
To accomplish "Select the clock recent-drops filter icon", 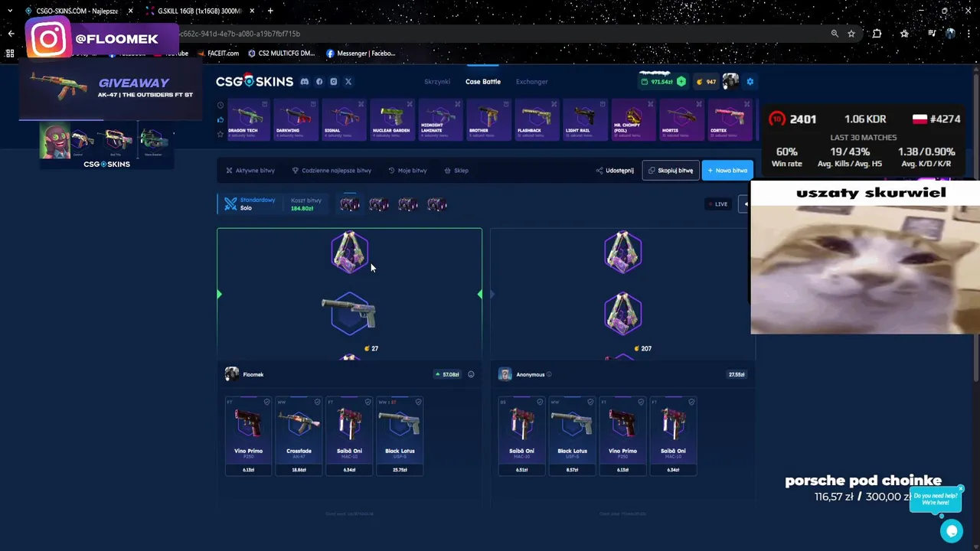I will 220,106.
